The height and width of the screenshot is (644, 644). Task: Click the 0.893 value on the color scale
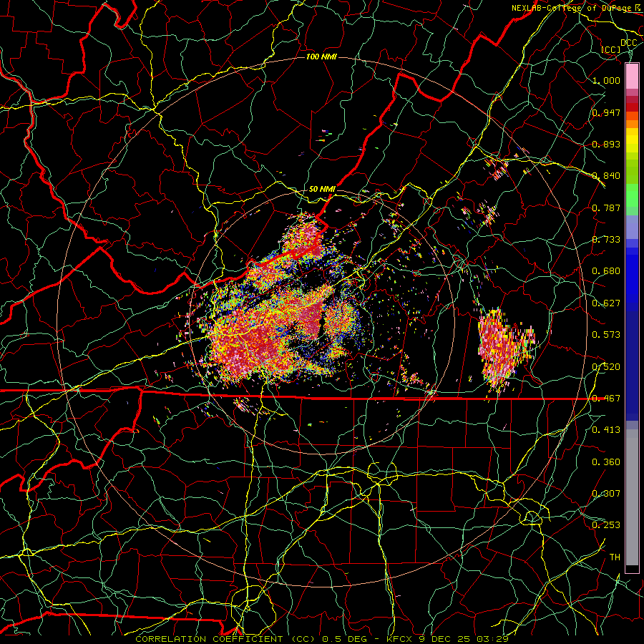pos(606,144)
